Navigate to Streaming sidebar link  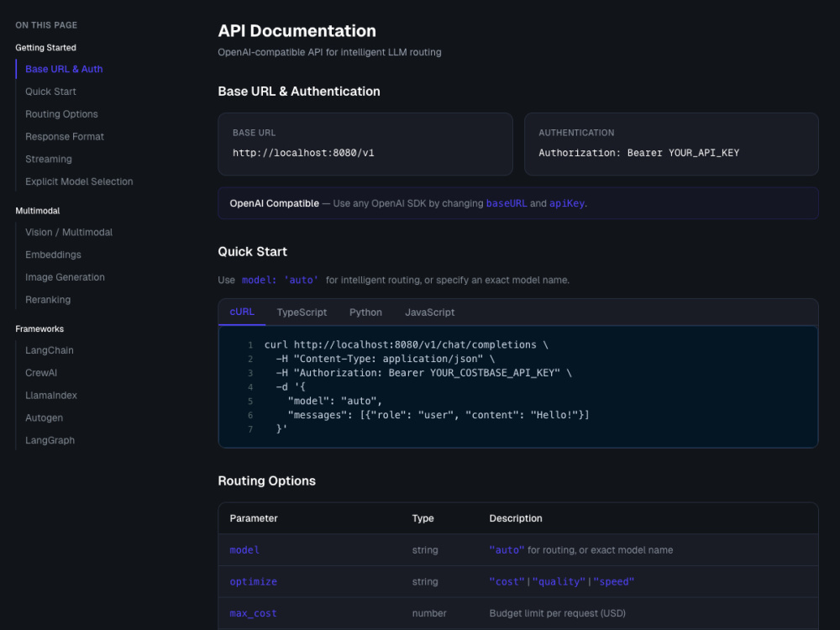(48, 159)
